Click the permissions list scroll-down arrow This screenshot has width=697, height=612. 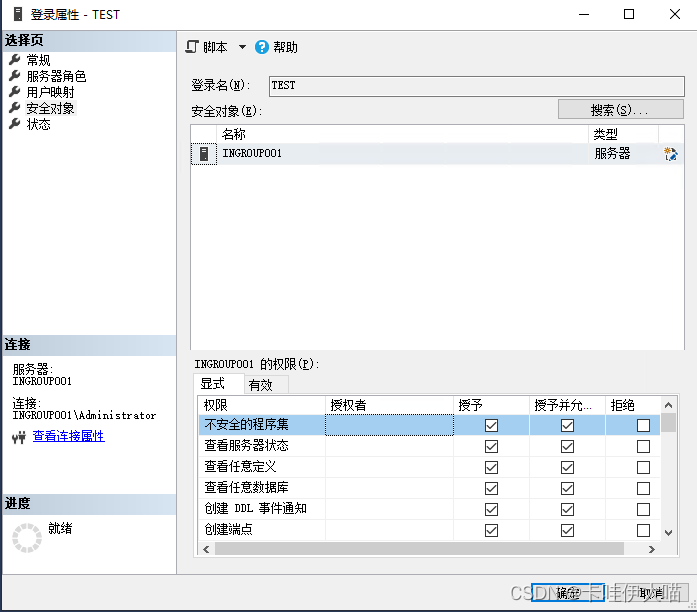point(668,532)
